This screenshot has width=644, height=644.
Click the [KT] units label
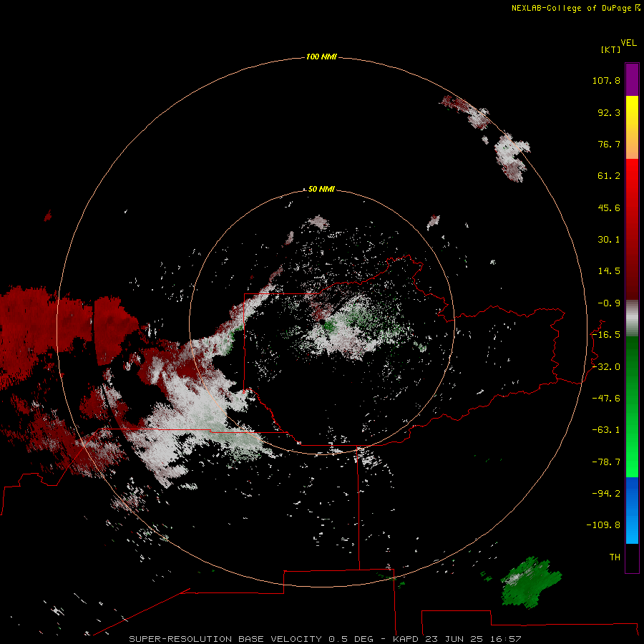click(x=610, y=49)
